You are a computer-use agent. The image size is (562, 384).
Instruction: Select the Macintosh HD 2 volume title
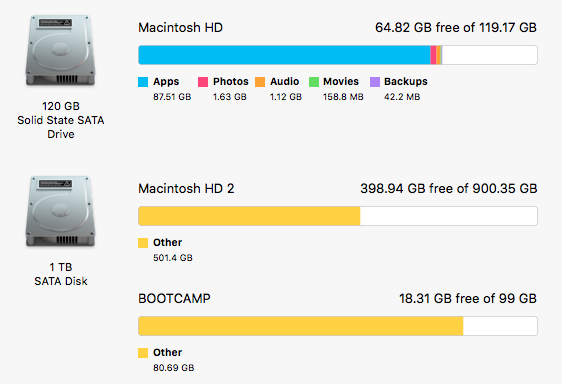click(186, 189)
